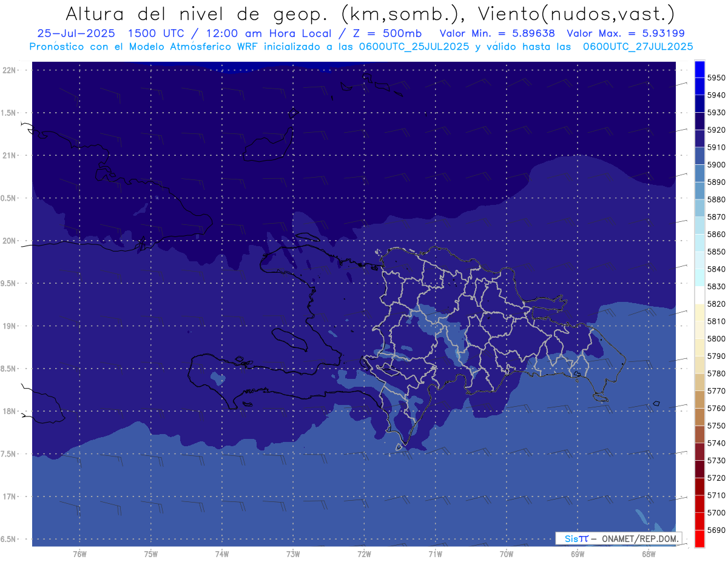The height and width of the screenshot is (562, 728).
Task: Click the '17N' latitude label
Action: tap(9, 497)
